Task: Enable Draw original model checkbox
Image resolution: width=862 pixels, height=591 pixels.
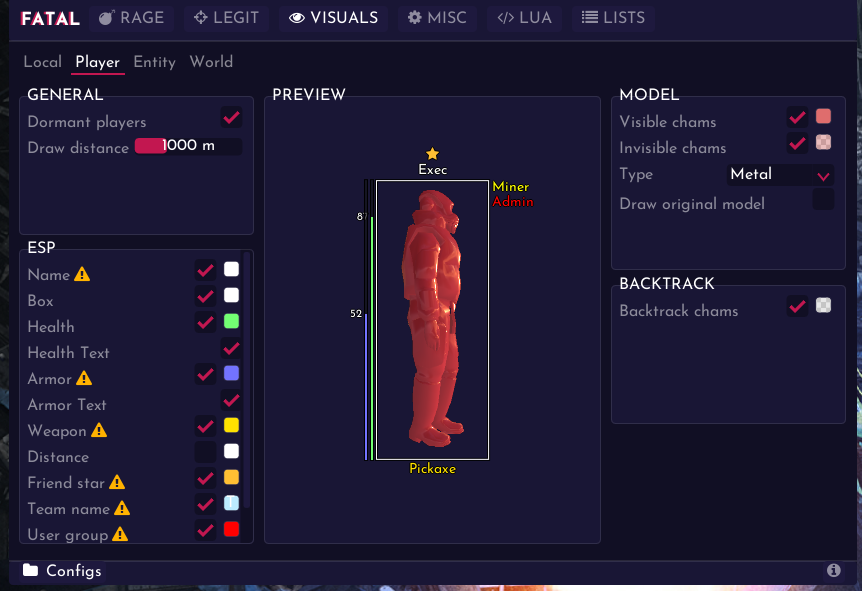Action: [x=823, y=199]
